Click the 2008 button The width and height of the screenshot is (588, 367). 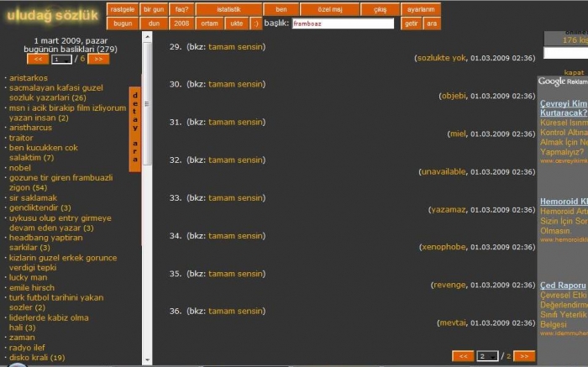point(181,24)
